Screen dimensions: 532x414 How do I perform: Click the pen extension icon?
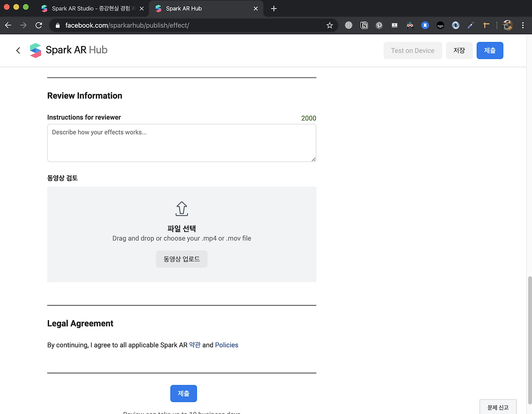click(470, 25)
